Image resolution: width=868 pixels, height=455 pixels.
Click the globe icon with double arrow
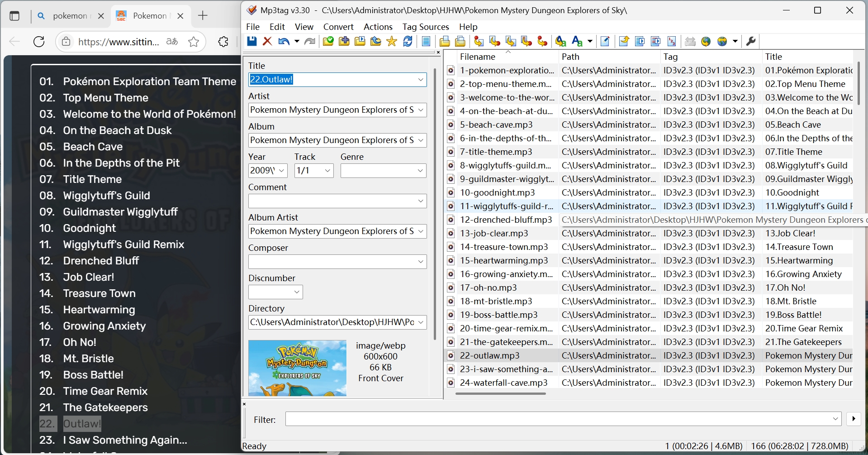tap(722, 41)
